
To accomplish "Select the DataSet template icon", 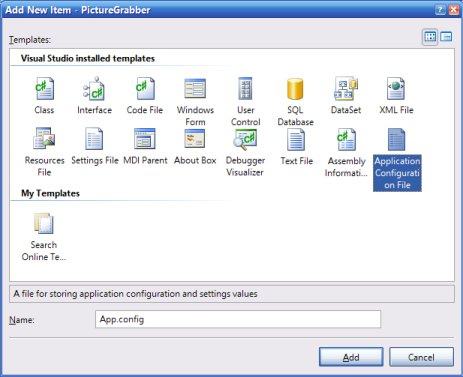I will [x=346, y=88].
